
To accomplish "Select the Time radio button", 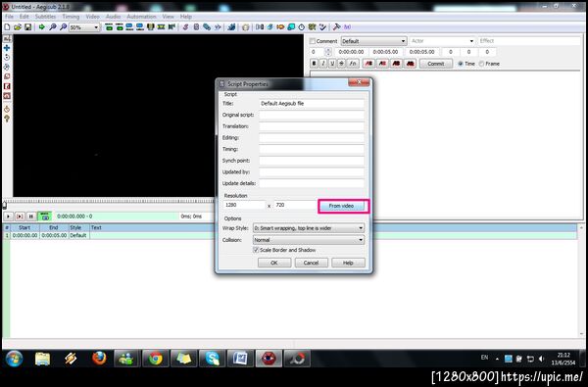I will [461, 64].
